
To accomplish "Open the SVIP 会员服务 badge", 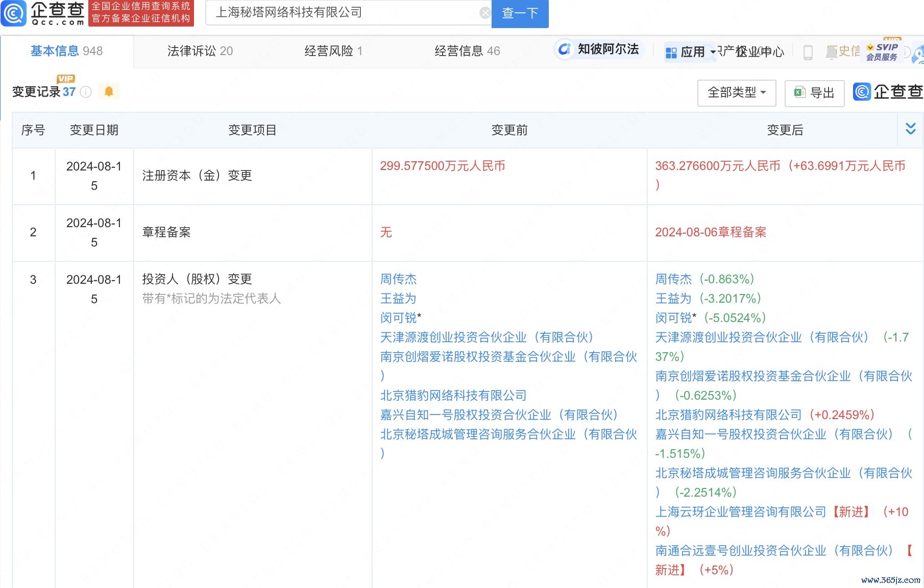I will point(882,51).
